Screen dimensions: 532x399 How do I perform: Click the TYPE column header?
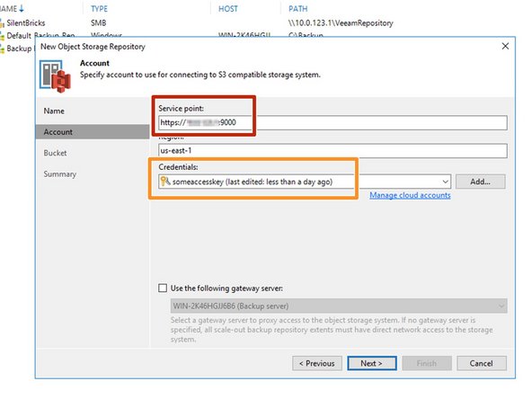[x=99, y=9]
